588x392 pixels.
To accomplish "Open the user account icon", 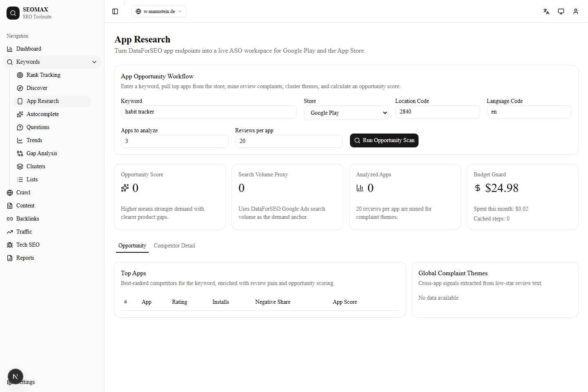I will [576, 11].
